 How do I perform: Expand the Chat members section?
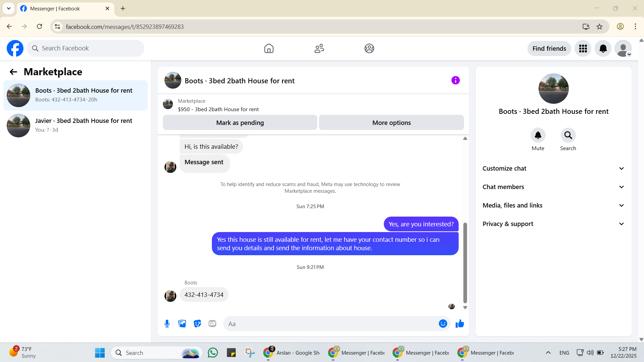coord(553,187)
